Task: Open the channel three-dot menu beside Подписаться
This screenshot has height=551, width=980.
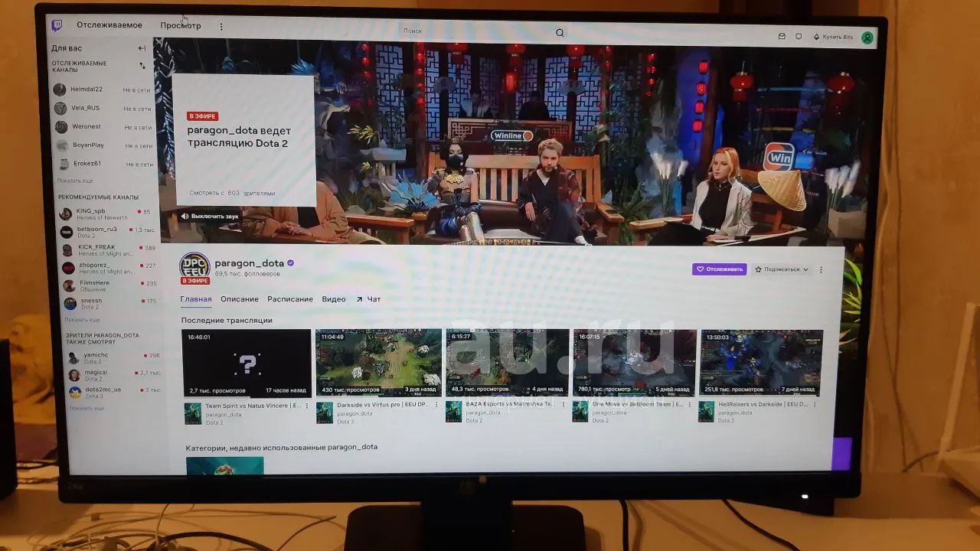Action: [821, 270]
